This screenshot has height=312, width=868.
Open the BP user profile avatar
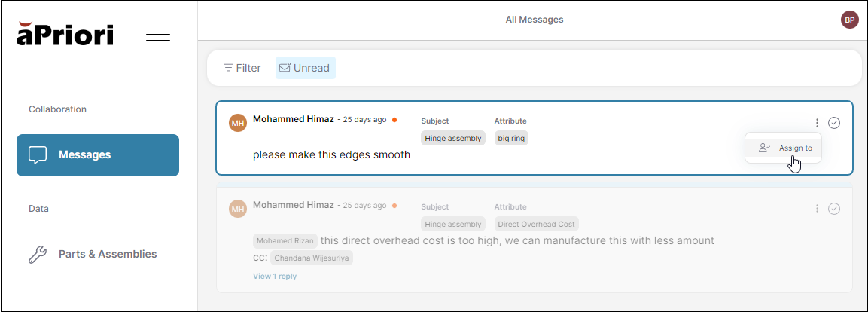[x=849, y=20]
